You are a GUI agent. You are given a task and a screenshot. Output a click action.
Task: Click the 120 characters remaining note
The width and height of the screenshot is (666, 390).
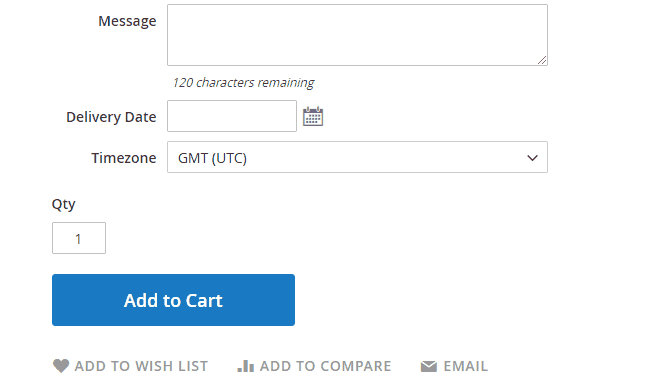pos(243,82)
